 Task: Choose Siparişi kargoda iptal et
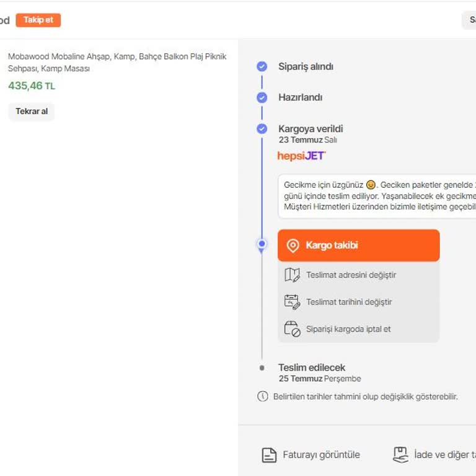[x=348, y=329]
